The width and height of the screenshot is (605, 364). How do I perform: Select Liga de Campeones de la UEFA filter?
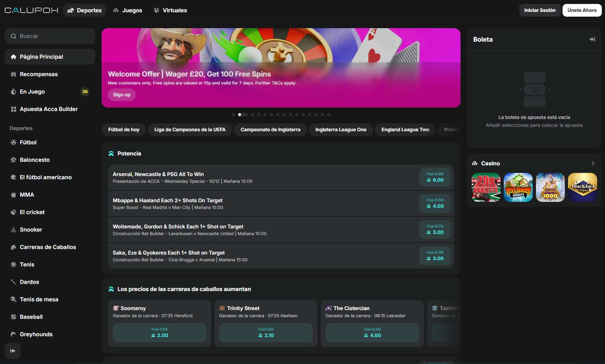click(190, 130)
